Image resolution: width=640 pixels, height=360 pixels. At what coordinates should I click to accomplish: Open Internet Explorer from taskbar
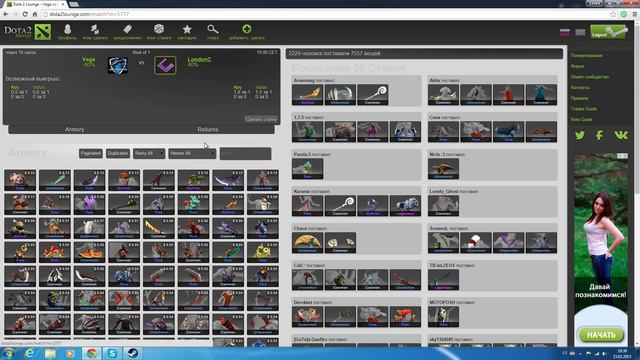click(29, 353)
